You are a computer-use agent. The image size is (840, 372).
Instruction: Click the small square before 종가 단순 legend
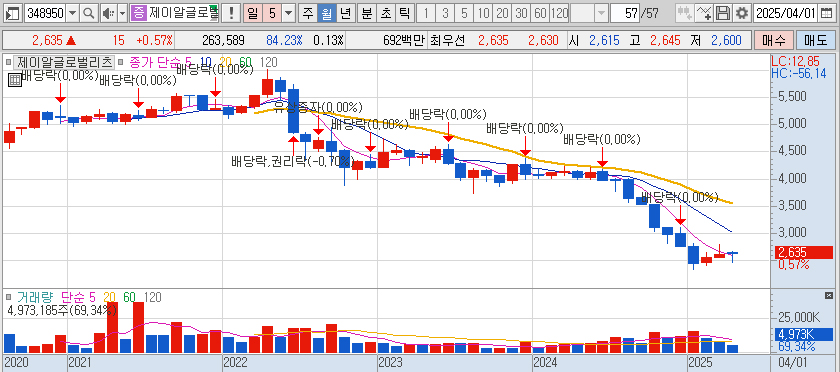tap(120, 62)
